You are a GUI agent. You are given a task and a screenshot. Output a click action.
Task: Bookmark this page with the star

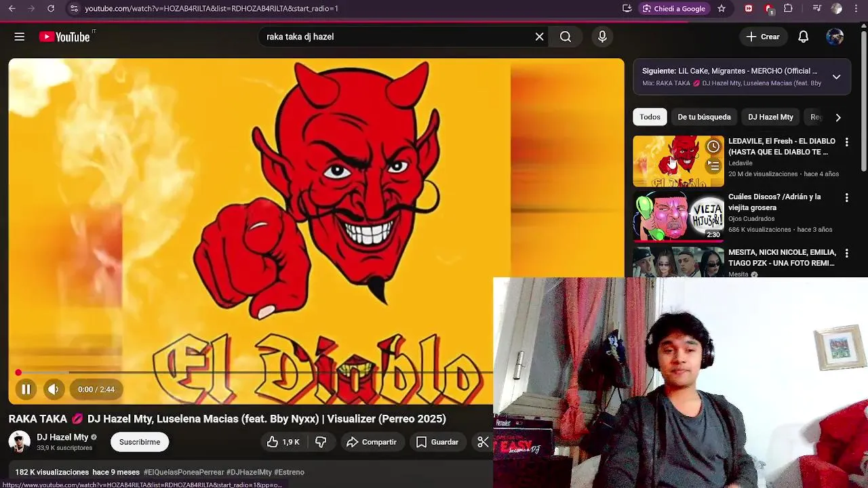click(722, 9)
